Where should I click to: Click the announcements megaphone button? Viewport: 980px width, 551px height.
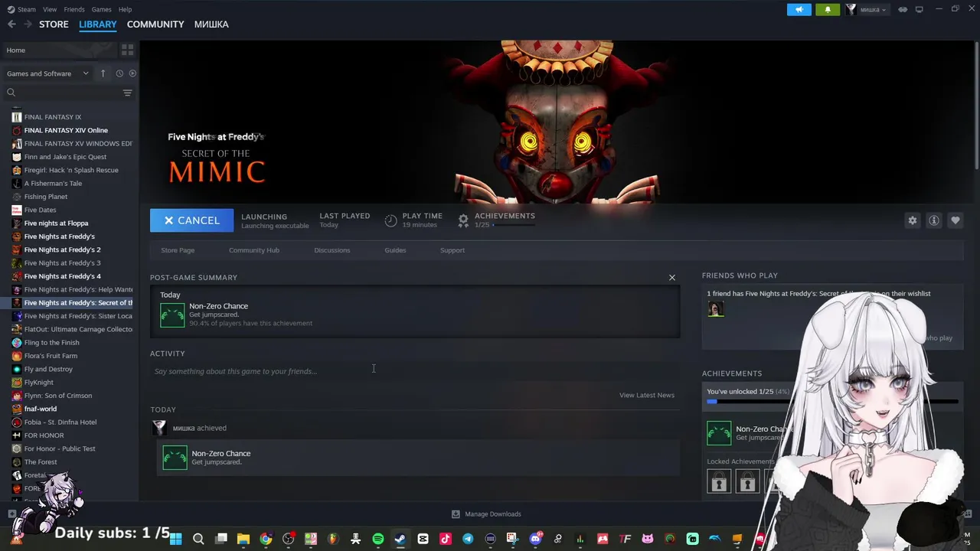(x=799, y=9)
